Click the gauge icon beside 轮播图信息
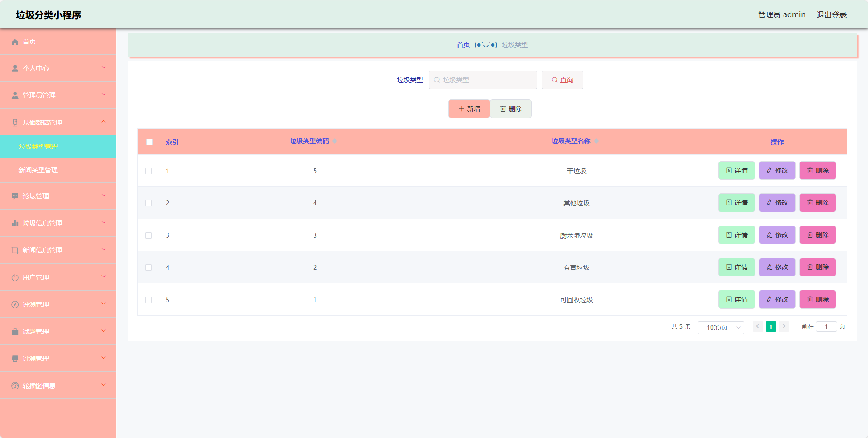This screenshot has height=438, width=868. pos(15,386)
